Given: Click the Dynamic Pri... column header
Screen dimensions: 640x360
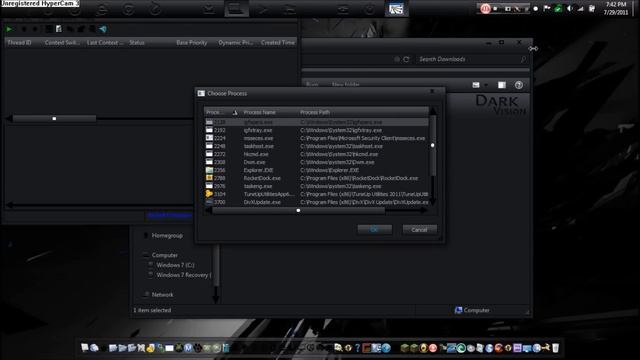Looking at the screenshot, I should pyautogui.click(x=236, y=42).
